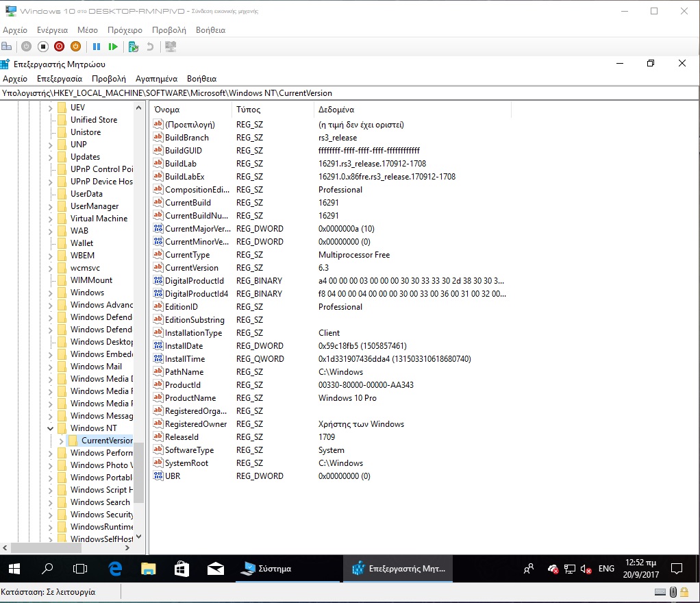Click the orange Save state toolbar icon

(75, 47)
